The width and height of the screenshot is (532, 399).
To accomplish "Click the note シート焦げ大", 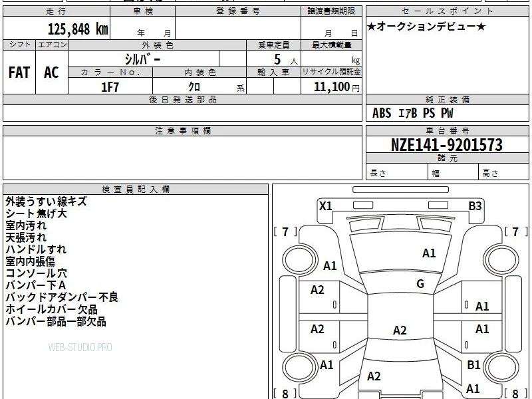I will point(36,213).
